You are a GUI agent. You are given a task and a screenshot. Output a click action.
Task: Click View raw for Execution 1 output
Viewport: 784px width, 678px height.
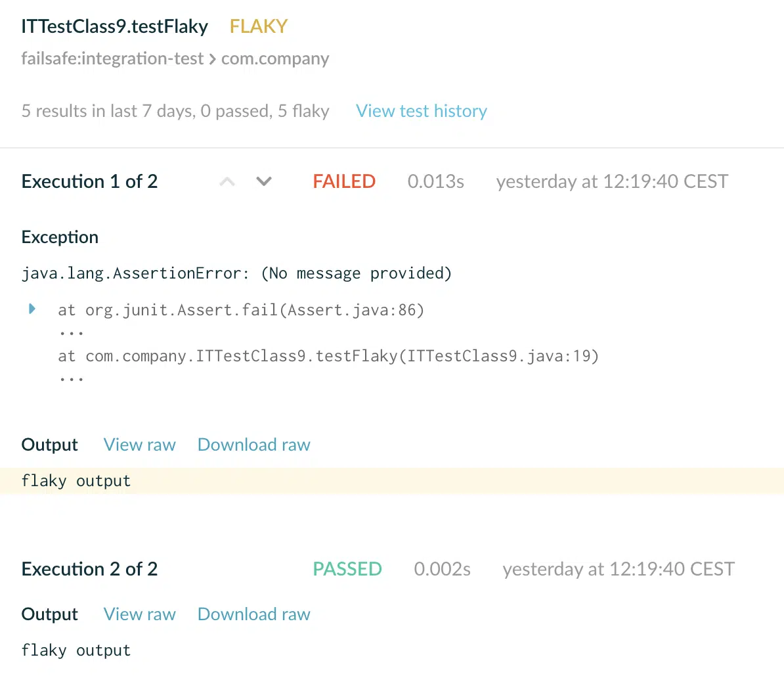(x=139, y=445)
